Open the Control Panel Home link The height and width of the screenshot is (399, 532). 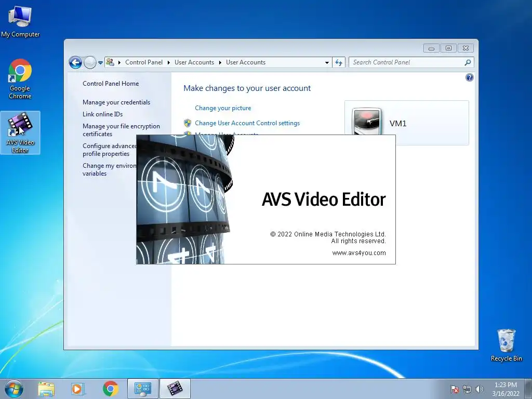(111, 84)
